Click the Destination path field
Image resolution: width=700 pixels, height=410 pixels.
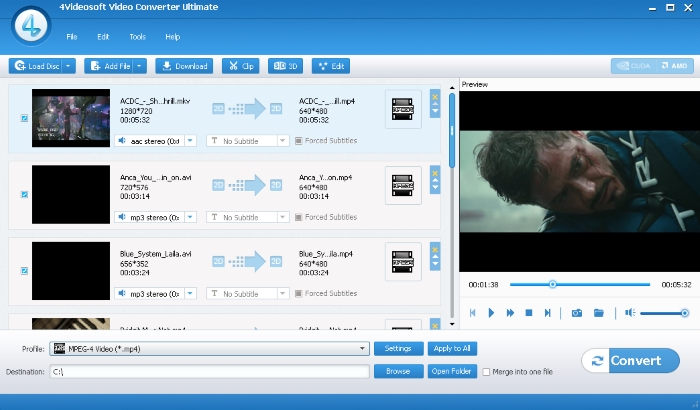[209, 372]
